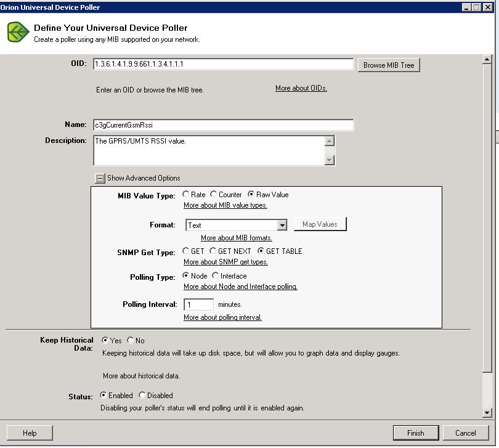Click the Polling Interval minutes field
Image resolution: width=499 pixels, height=448 pixels.
click(x=198, y=304)
